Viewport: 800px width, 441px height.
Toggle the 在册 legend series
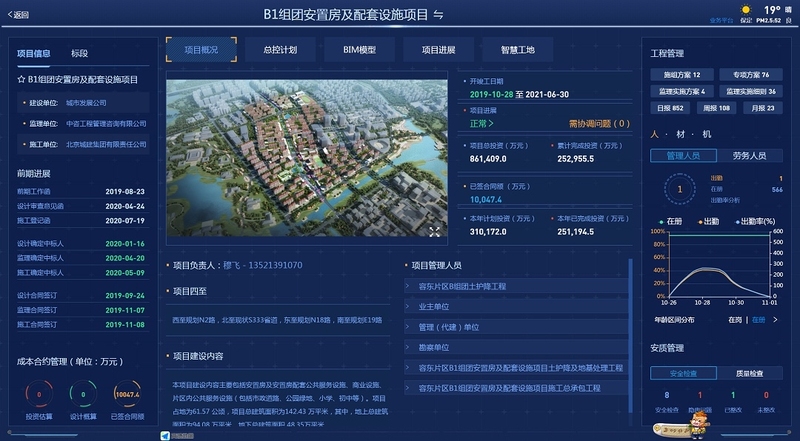[670, 221]
